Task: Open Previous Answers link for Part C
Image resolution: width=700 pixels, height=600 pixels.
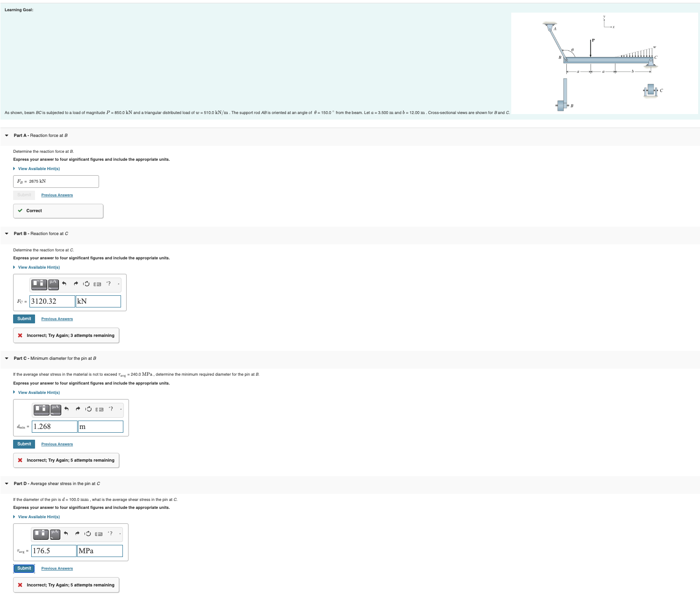Action: 57,444
